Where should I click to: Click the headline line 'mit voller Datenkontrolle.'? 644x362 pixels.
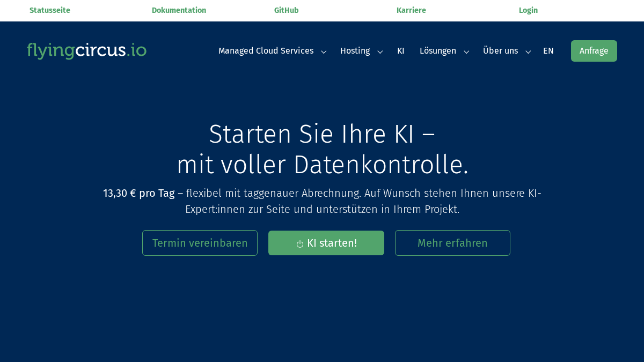click(x=323, y=165)
